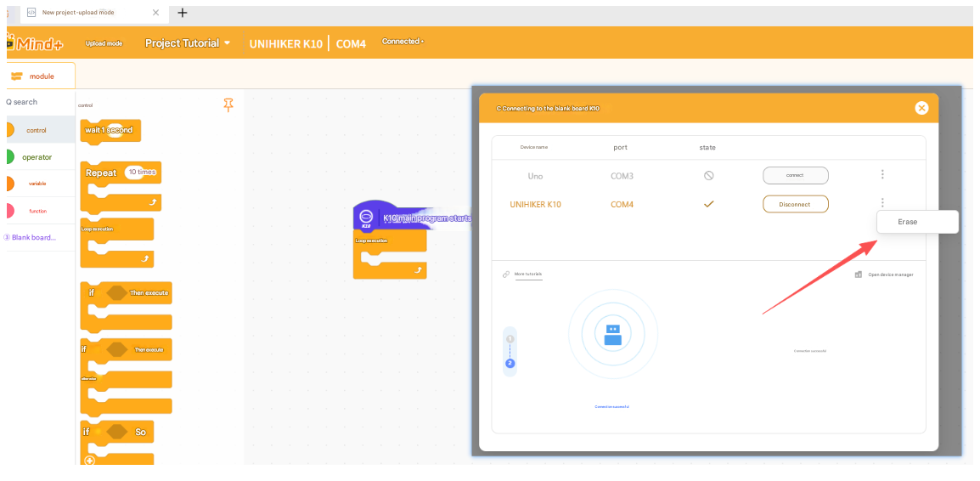
Task: Click step 1 in the step indicator
Action: tap(510, 338)
